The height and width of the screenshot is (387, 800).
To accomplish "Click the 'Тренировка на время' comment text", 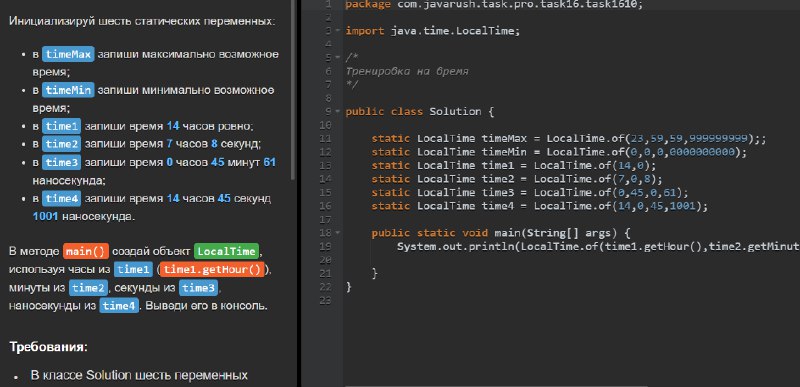I will (407, 71).
